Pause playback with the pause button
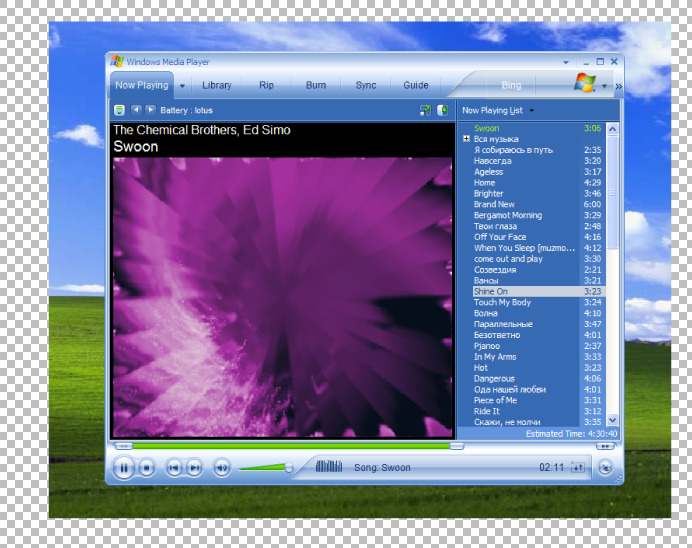692x548 pixels. pyautogui.click(x=124, y=468)
